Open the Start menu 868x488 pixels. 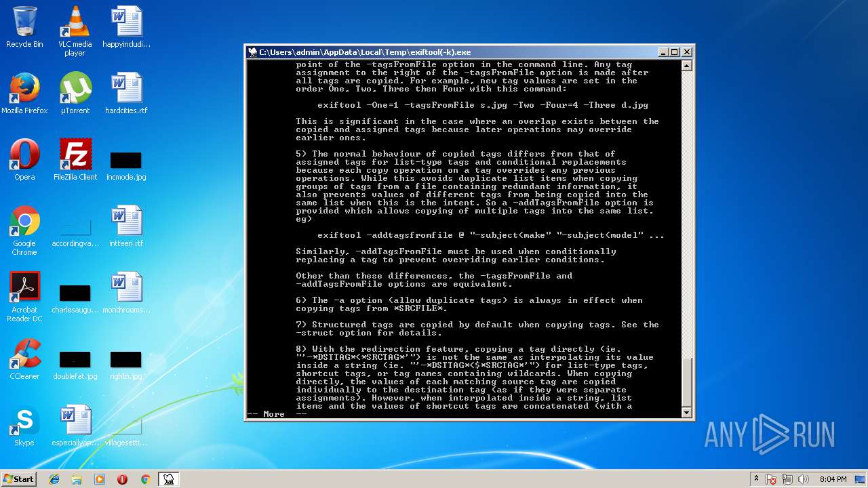(18, 479)
